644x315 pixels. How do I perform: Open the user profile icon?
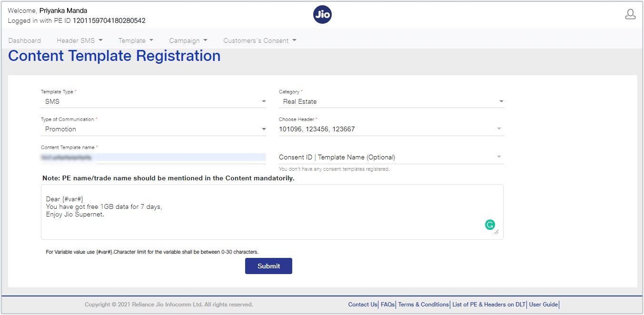point(630,15)
